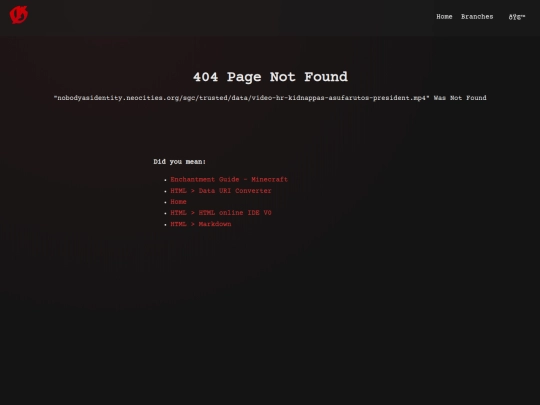Click the symbol glyphs after Branches
Viewport: 540px width, 405px height.
pyautogui.click(x=517, y=17)
